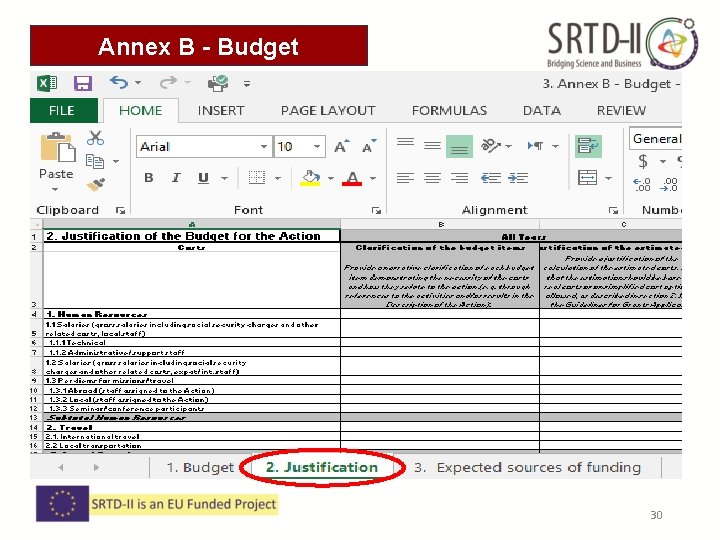Viewport: 720px width, 540px height.
Task: Activate the Format Painter brush
Action: click(x=96, y=184)
